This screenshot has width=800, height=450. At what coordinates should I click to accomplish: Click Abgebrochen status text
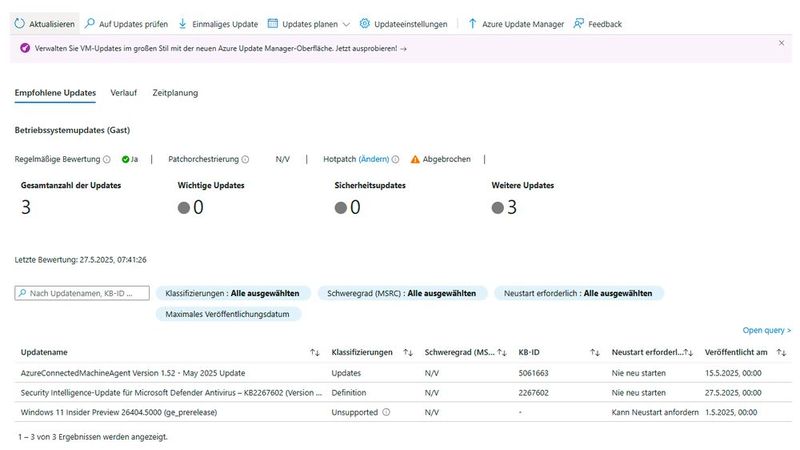[x=446, y=159]
